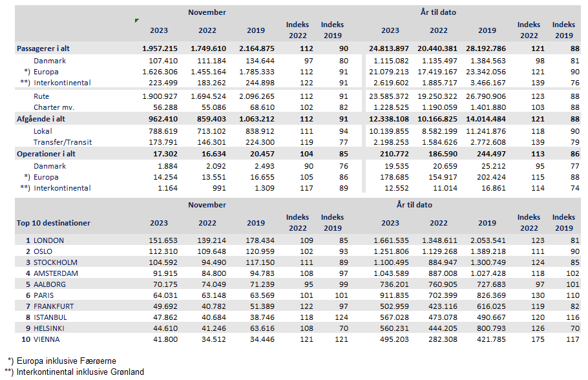Click the Charter mv. row label
Screen dimensions: 588x380
click(x=56, y=107)
